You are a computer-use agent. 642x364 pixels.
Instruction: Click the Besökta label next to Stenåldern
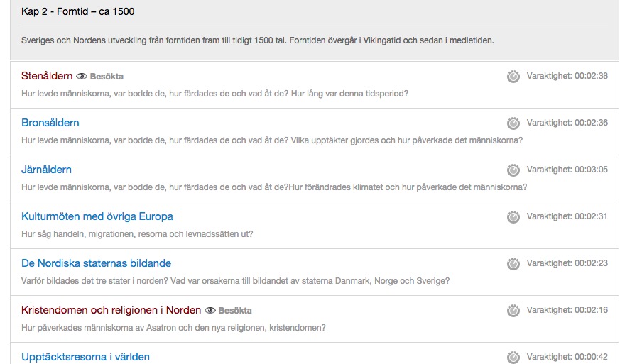107,77
